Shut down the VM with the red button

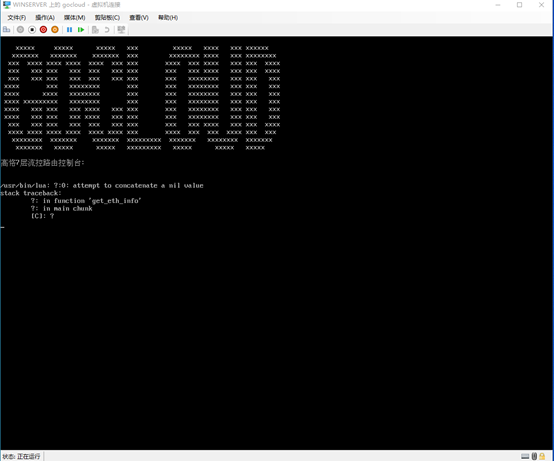[43, 30]
